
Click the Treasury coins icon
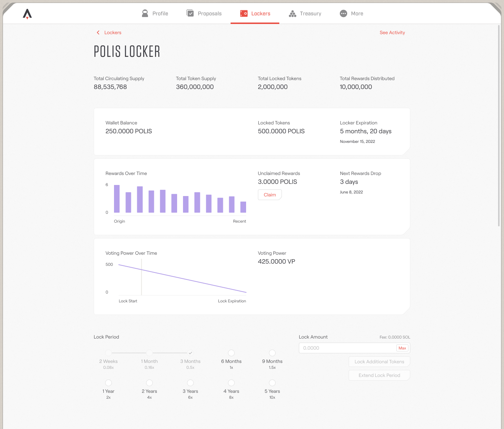tap(293, 14)
